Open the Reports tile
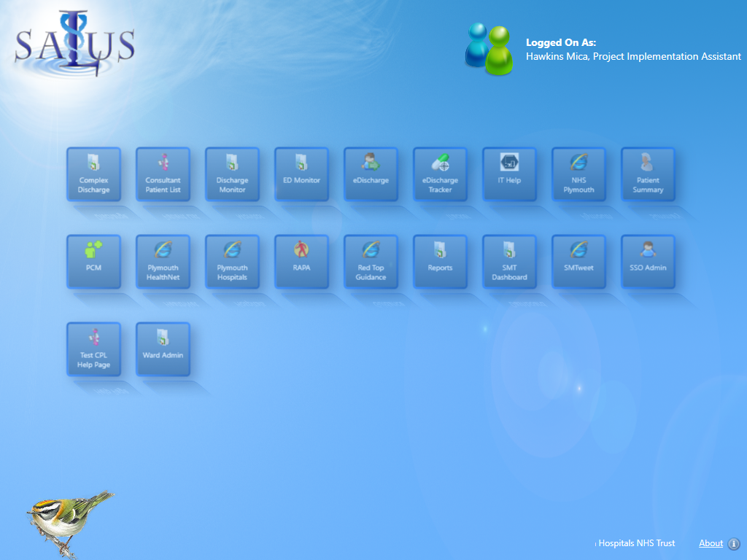Screen dimensions: 747x560 point(440,262)
